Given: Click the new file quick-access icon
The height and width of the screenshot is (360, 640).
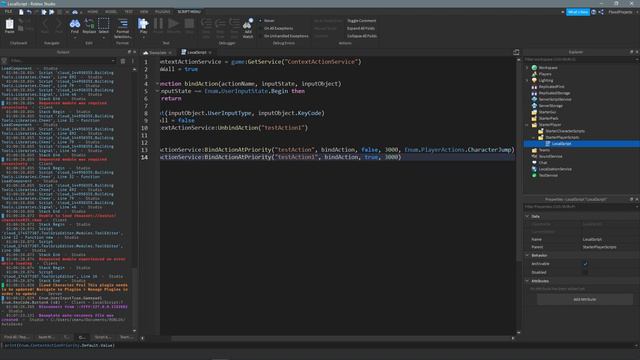Looking at the screenshot, I should click(21, 12).
